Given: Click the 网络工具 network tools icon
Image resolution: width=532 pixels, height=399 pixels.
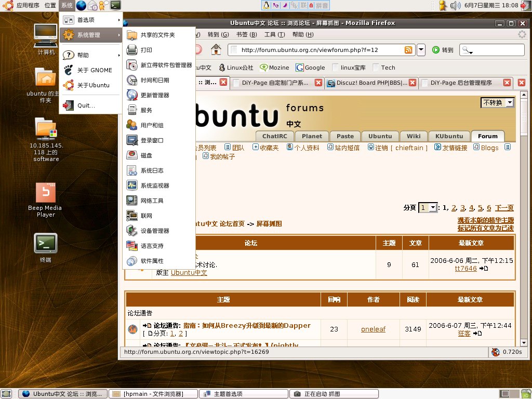Looking at the screenshot, I should point(131,201).
